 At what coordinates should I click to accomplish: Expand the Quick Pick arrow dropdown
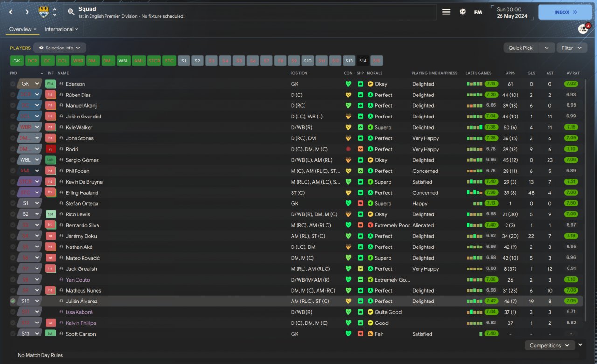coord(547,48)
